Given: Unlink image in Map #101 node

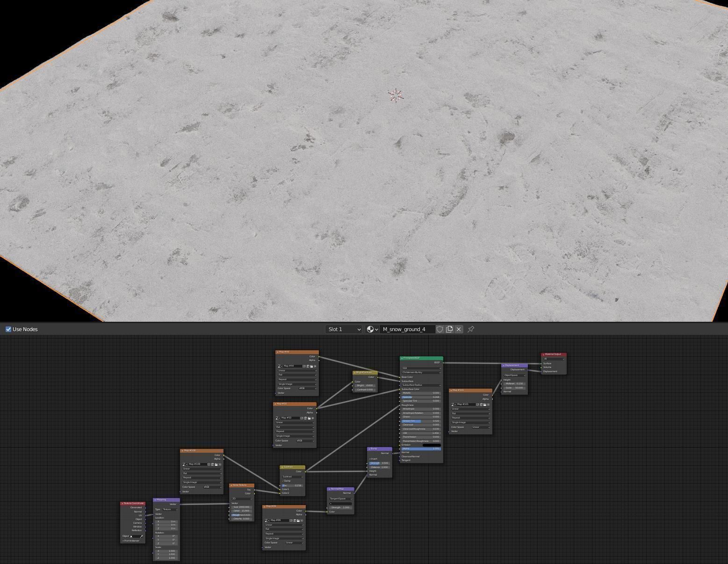Looking at the screenshot, I should (x=488, y=405).
